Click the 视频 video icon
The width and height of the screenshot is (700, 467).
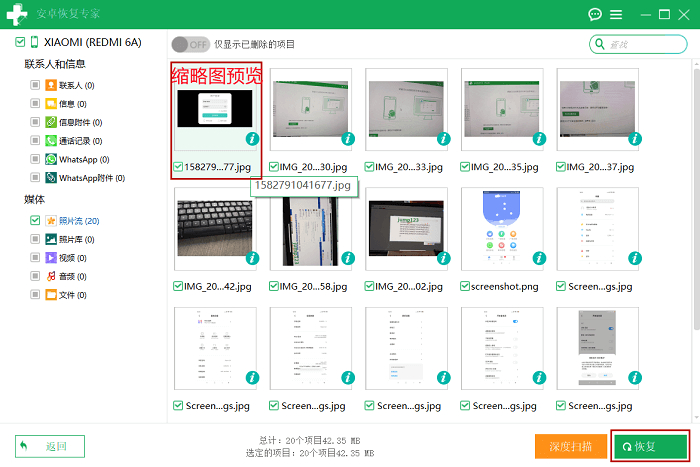tap(51, 258)
